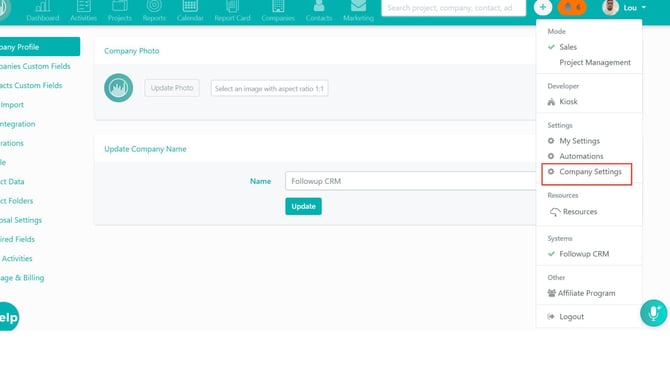The width and height of the screenshot is (670, 376).
Task: Open the orange notifications bell badge
Action: click(572, 7)
